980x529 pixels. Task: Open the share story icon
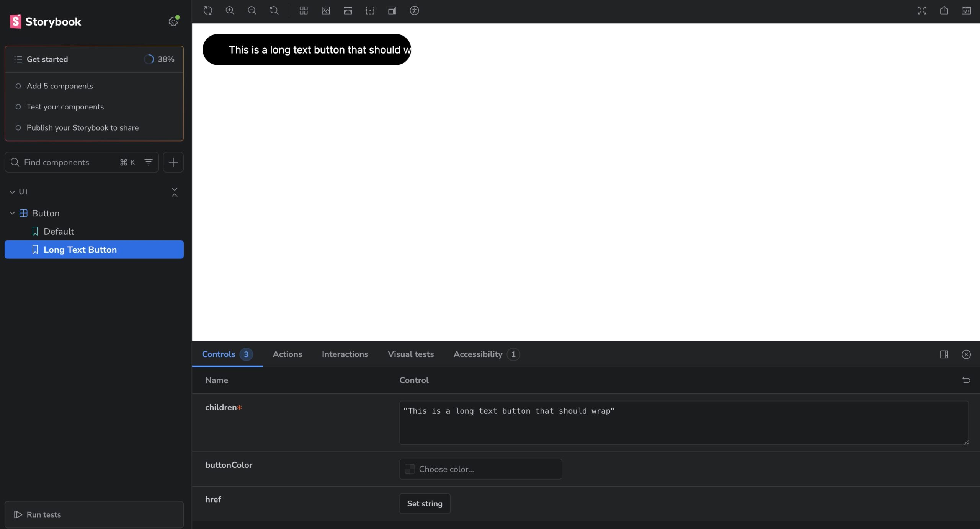pyautogui.click(x=944, y=10)
